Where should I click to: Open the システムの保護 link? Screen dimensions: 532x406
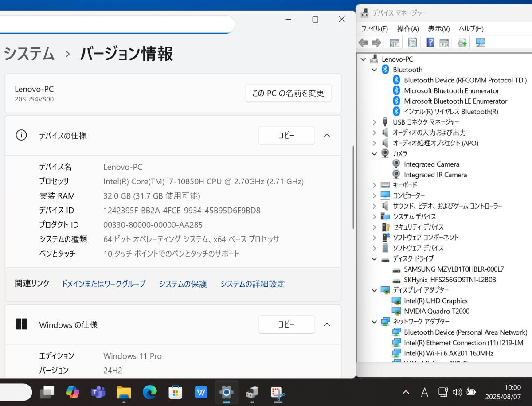tap(183, 284)
